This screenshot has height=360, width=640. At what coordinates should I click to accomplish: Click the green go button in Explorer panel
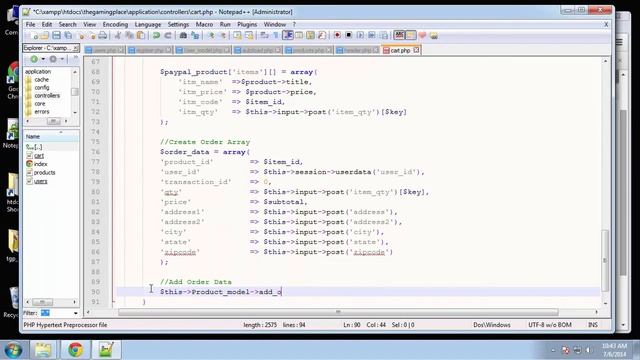click(34, 59)
